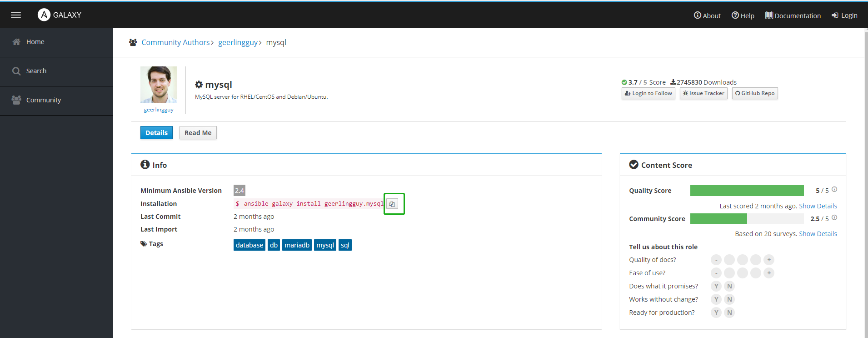Click Login in the top bar
The image size is (868, 338).
click(x=844, y=15)
